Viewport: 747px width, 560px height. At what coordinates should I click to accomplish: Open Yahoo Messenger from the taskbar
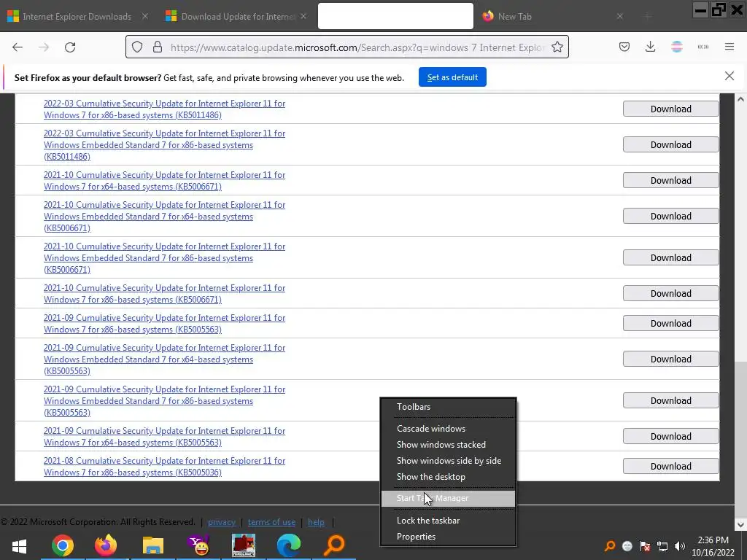click(x=198, y=545)
